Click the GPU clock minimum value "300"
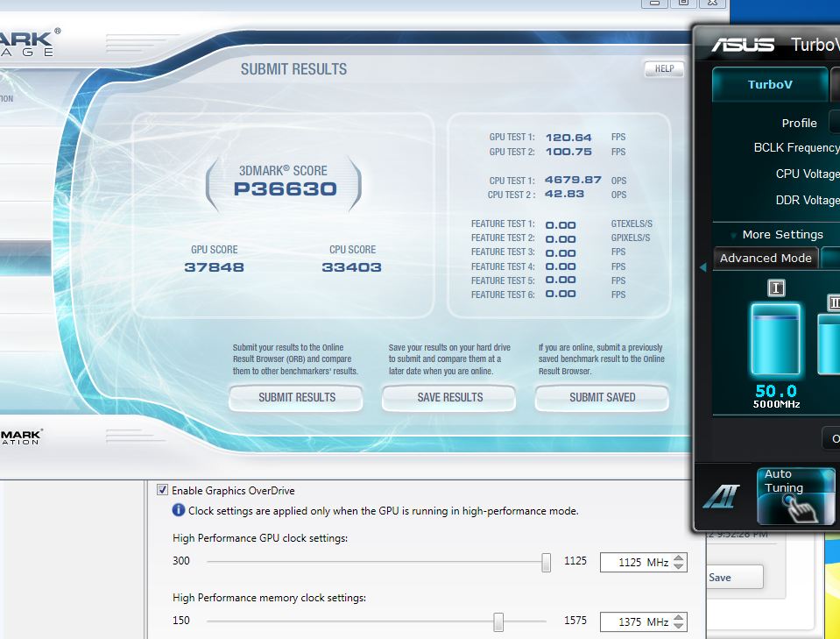 pos(181,561)
